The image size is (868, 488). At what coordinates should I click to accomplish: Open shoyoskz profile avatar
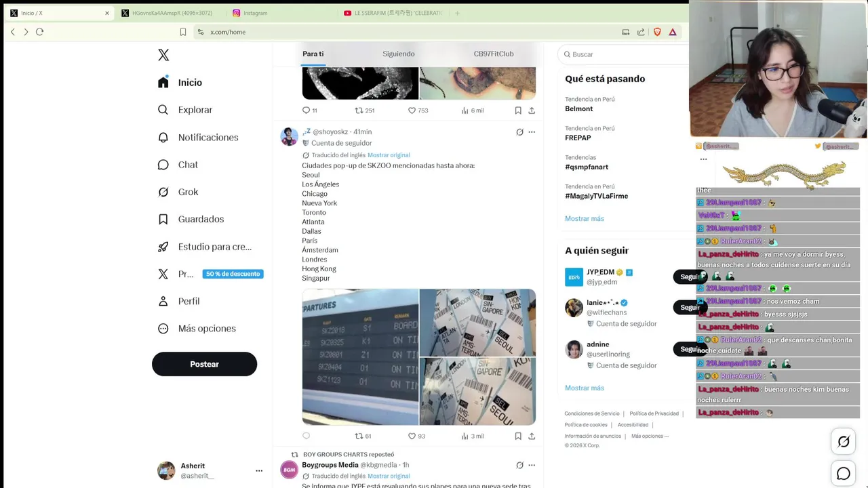pos(290,136)
